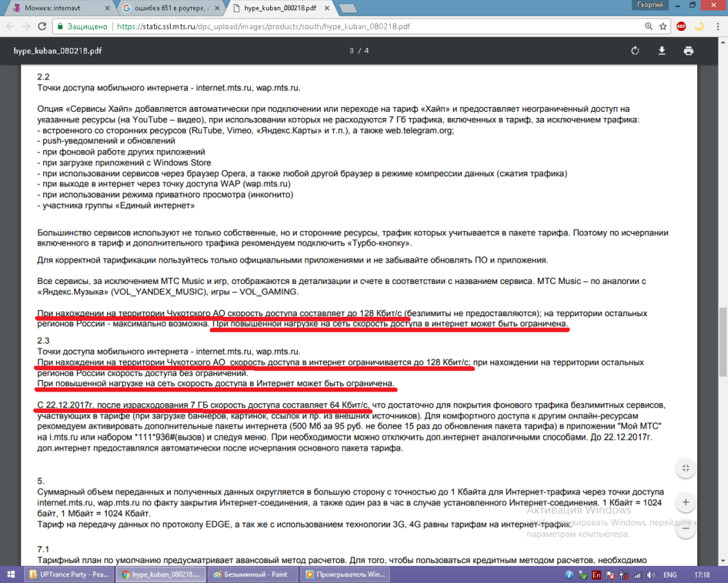Close the ошибка 651 tab
This screenshot has width=728, height=583.
click(217, 8)
